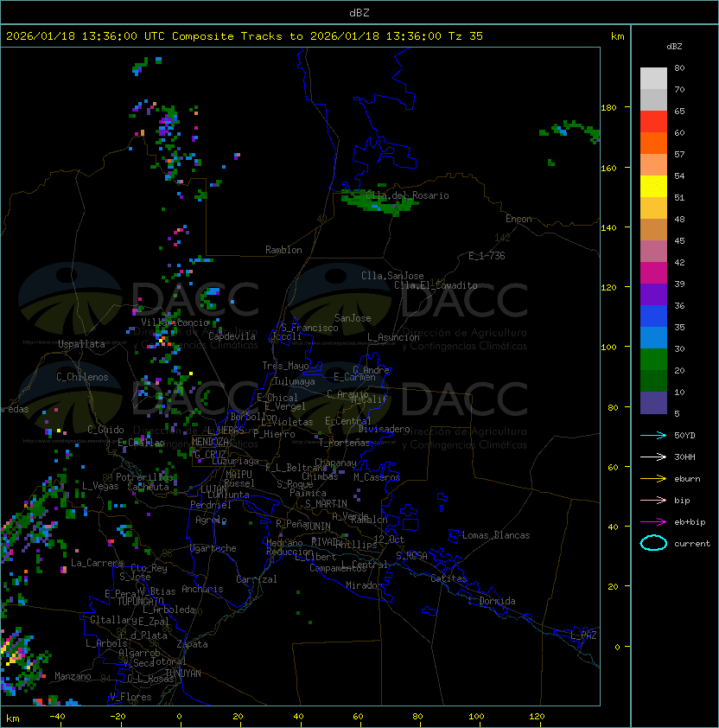Click the 160 km axis tick label
The width and height of the screenshot is (719, 728).
pos(608,168)
